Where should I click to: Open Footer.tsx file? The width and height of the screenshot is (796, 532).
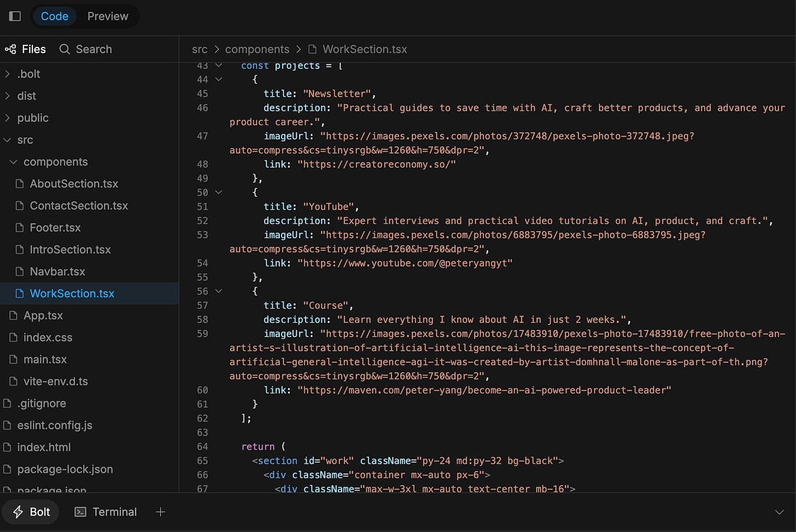[x=89, y=228]
